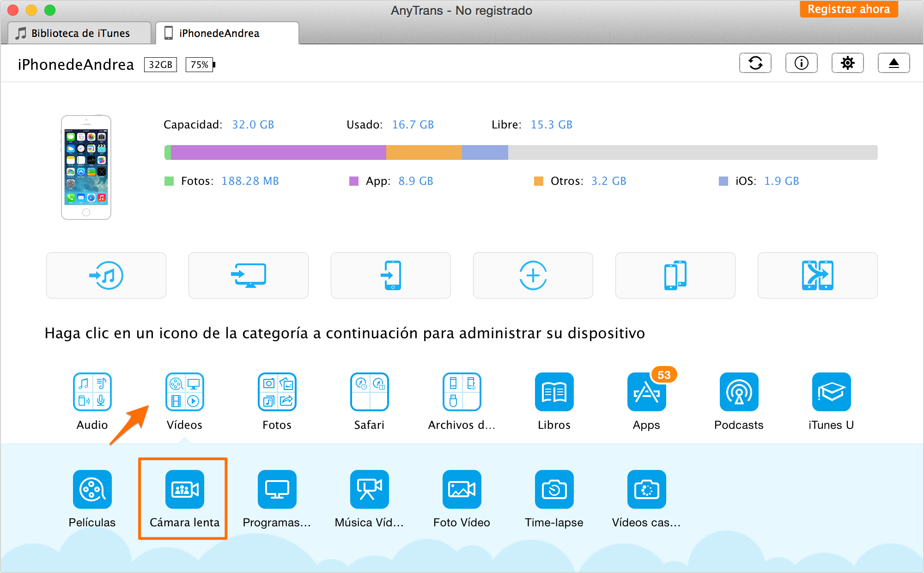Click the green zoom window button
The height and width of the screenshot is (573, 924).
[50, 10]
